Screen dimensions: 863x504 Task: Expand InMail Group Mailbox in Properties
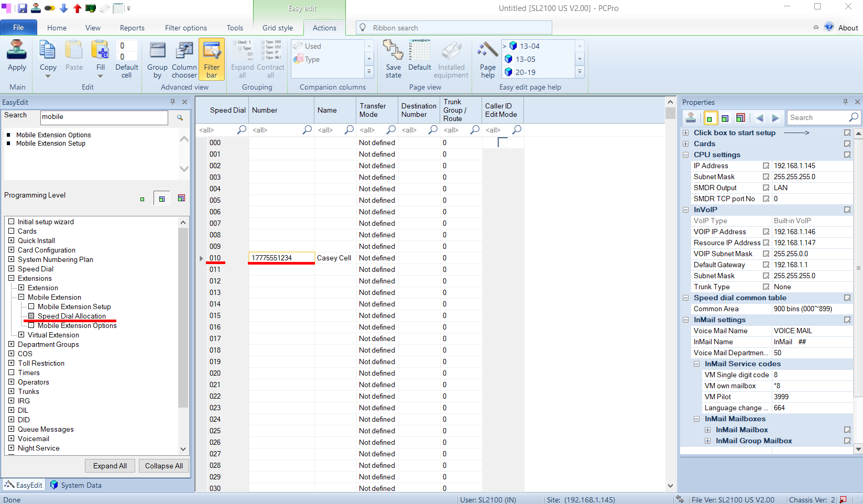pos(707,441)
